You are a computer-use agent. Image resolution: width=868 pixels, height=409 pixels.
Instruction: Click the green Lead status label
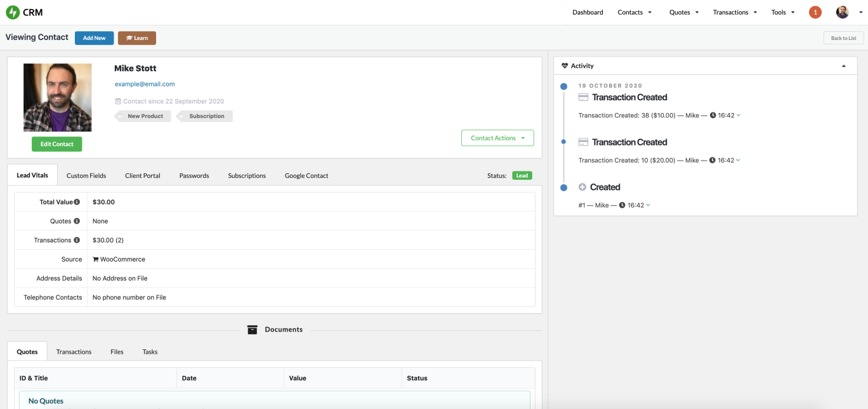522,175
